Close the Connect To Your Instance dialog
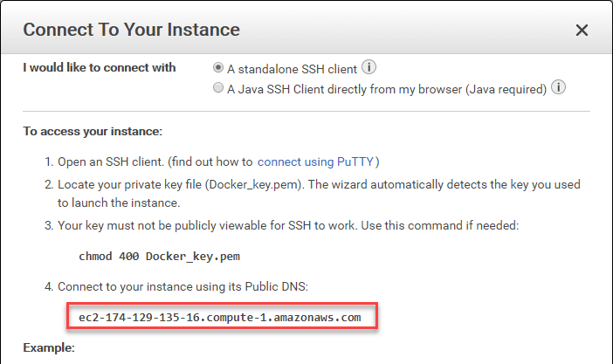The height and width of the screenshot is (364, 613). point(582,30)
